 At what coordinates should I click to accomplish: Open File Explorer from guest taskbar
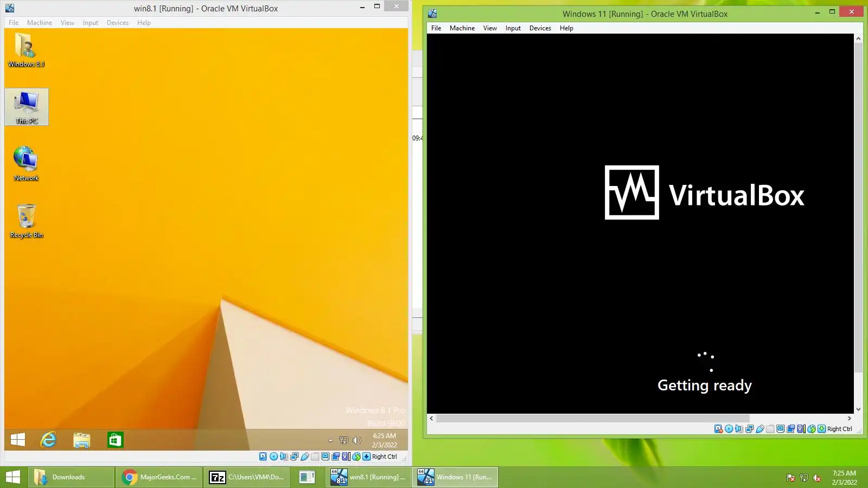coord(82,440)
